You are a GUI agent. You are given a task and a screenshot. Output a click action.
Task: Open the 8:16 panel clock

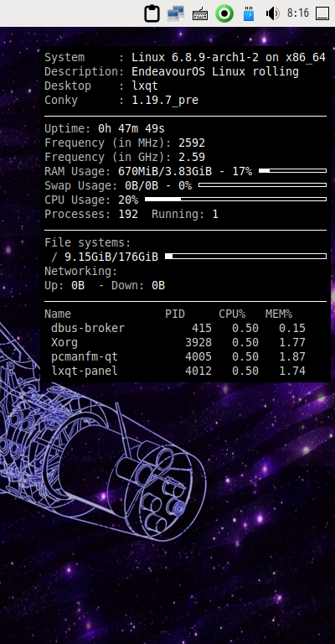pos(297,13)
